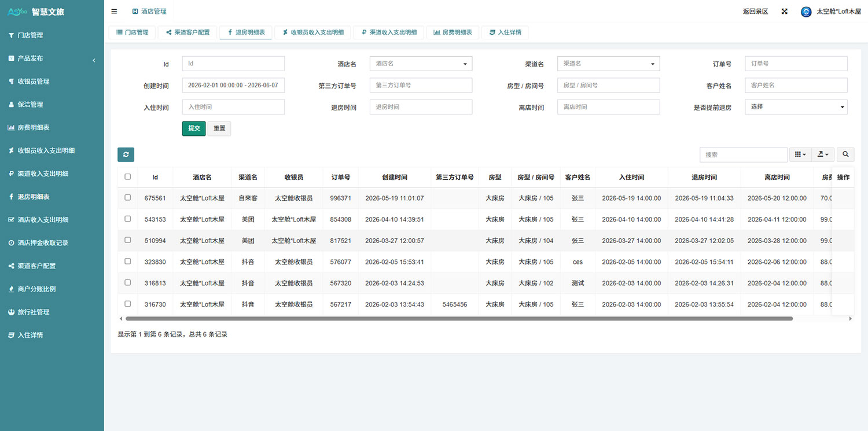
Task: Check the row with Id 316730
Action: [x=128, y=304]
